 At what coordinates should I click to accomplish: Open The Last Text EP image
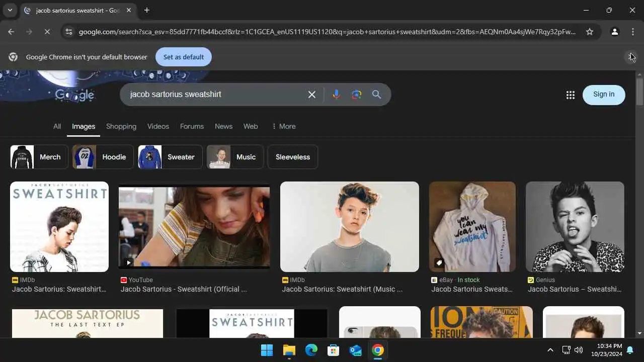click(88, 323)
